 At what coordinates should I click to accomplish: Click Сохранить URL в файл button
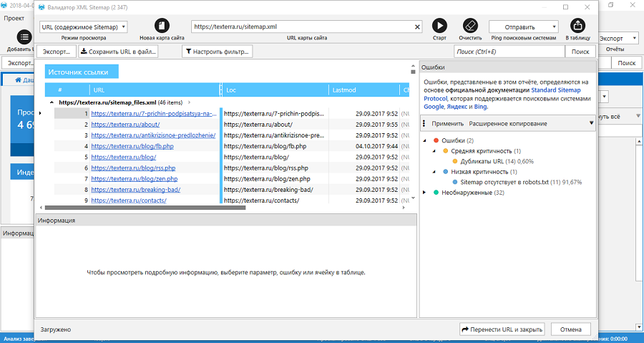(118, 52)
